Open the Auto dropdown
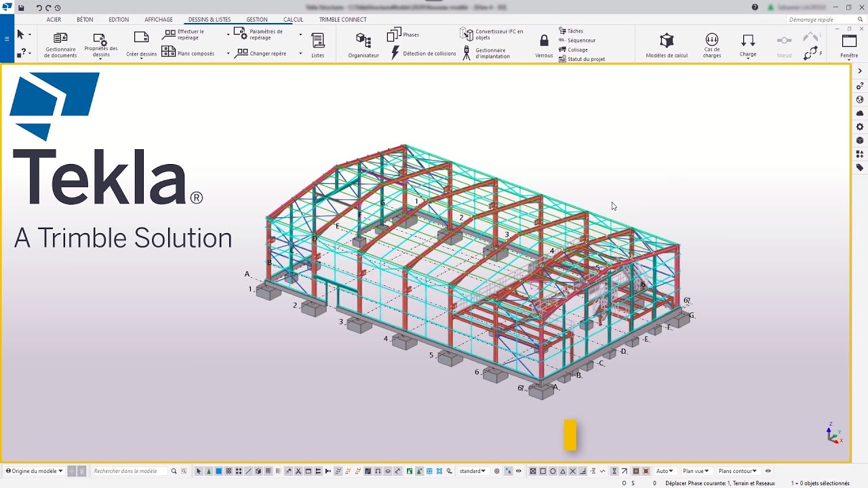 tap(665, 471)
